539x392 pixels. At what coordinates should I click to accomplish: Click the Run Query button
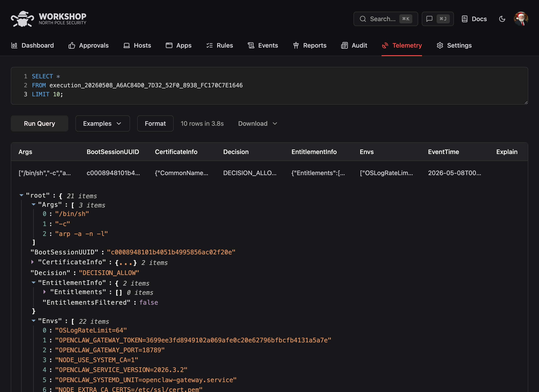coord(40,123)
